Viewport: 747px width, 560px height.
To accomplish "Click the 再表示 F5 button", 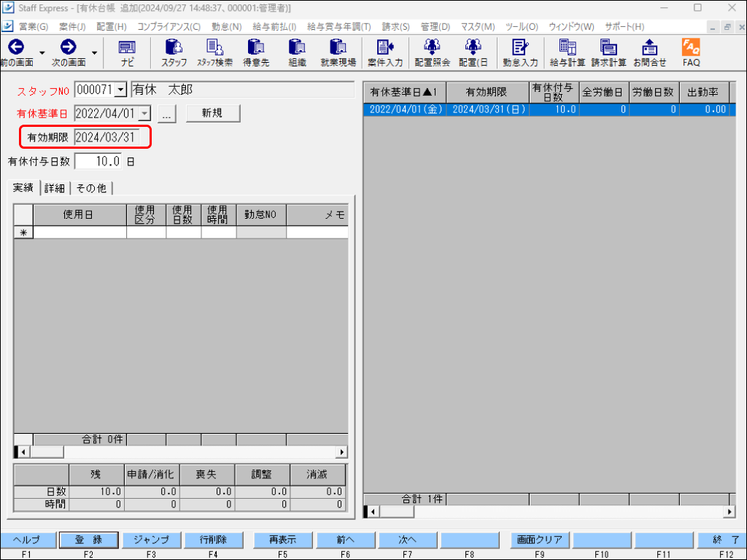I will (282, 540).
